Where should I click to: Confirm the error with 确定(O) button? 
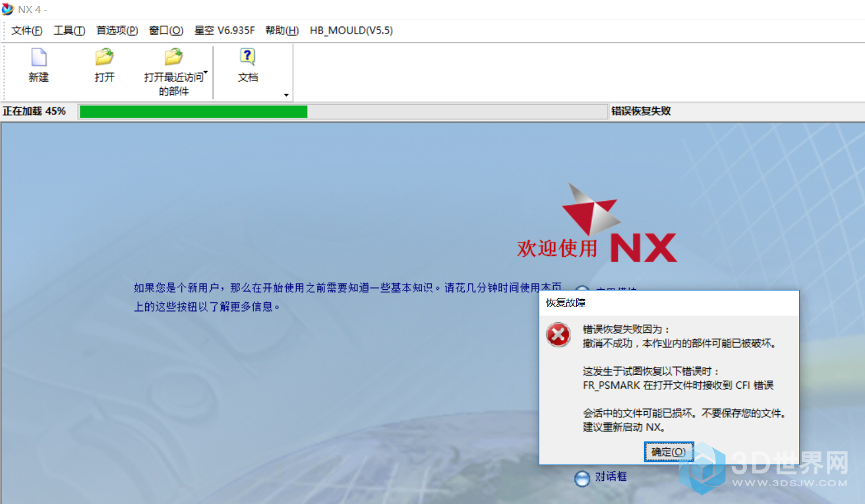pos(669,452)
